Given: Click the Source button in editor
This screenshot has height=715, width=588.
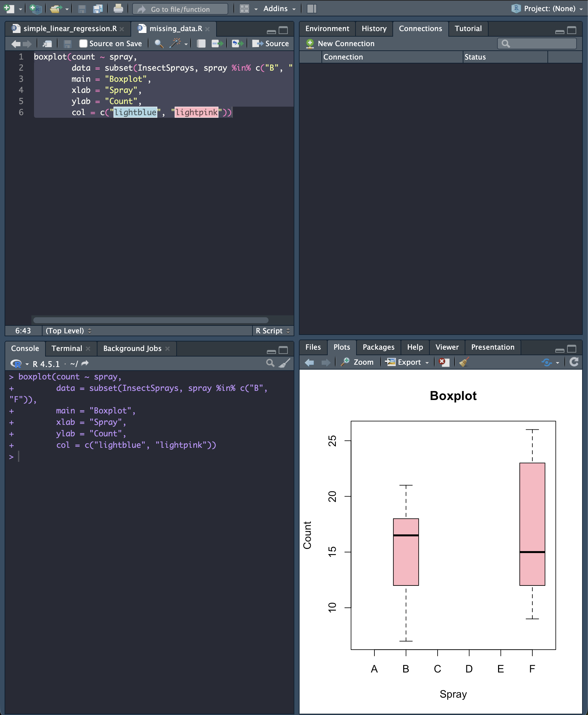Looking at the screenshot, I should [x=270, y=44].
